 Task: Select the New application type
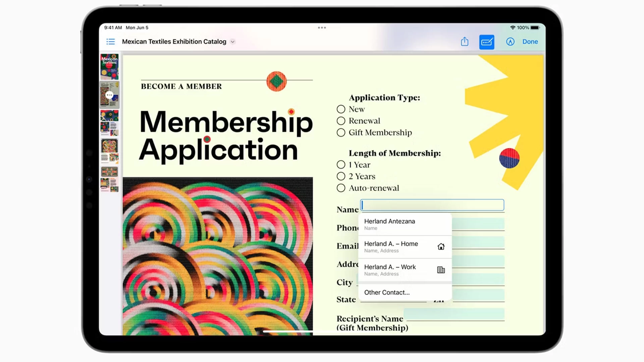tap(341, 109)
